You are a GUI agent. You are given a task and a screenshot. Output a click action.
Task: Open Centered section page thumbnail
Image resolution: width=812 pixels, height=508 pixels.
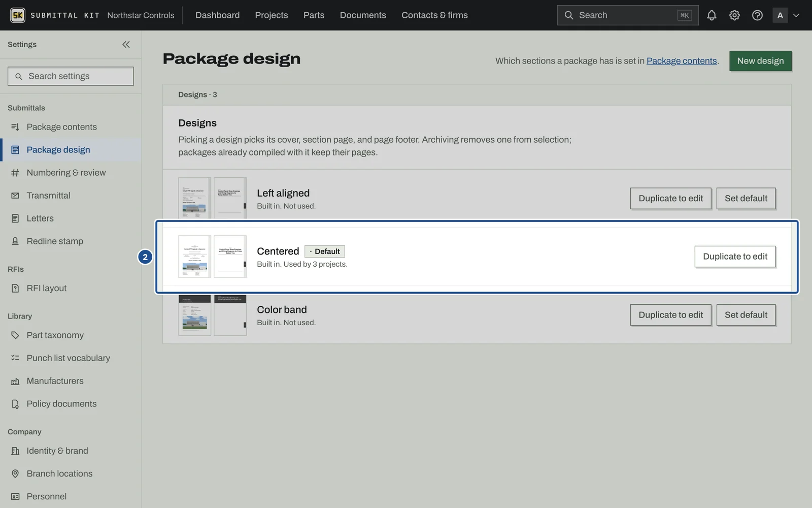click(x=230, y=257)
